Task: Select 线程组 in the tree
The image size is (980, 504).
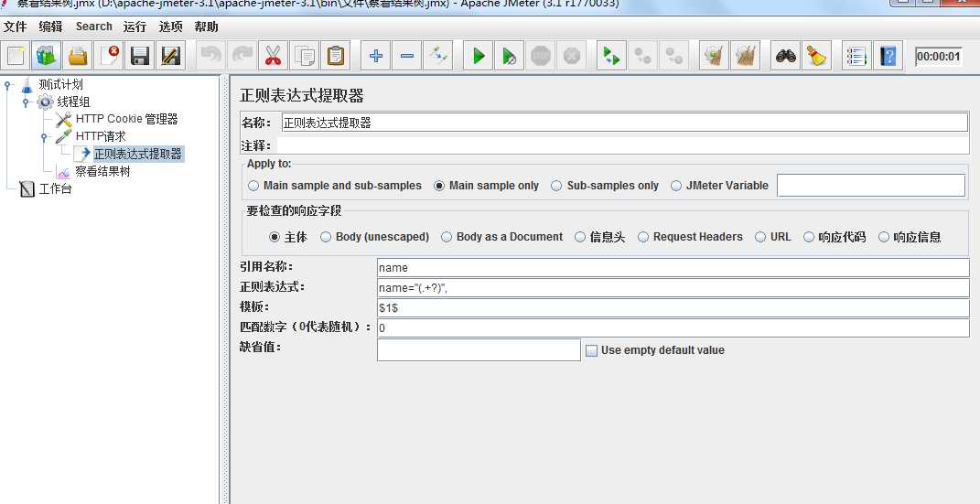Action: coord(74,102)
